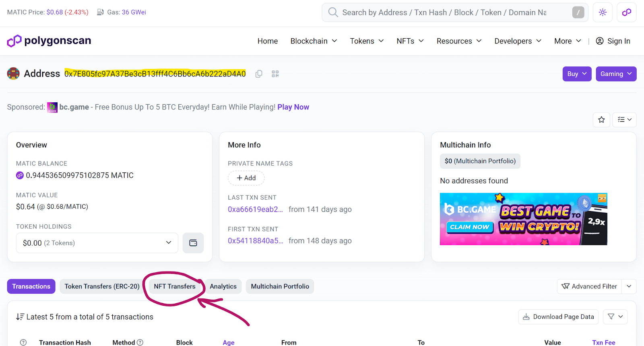Expand the More menu
Viewport: 644px width, 346px height.
[x=568, y=41]
